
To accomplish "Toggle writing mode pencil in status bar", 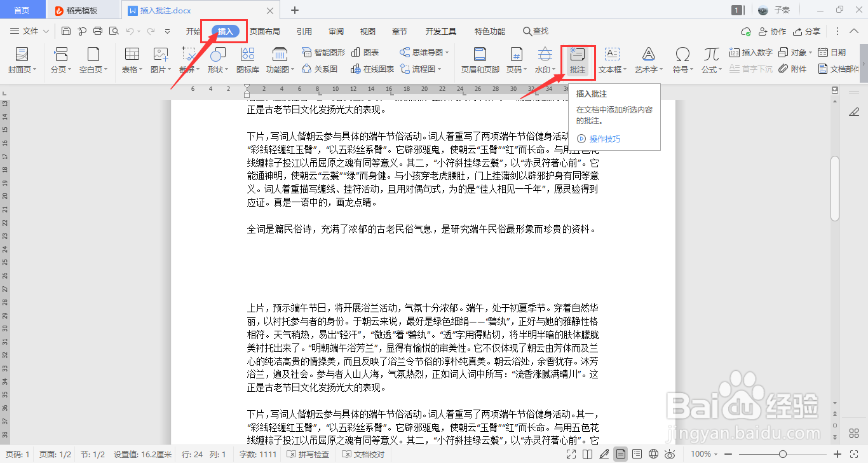I will coord(604,454).
